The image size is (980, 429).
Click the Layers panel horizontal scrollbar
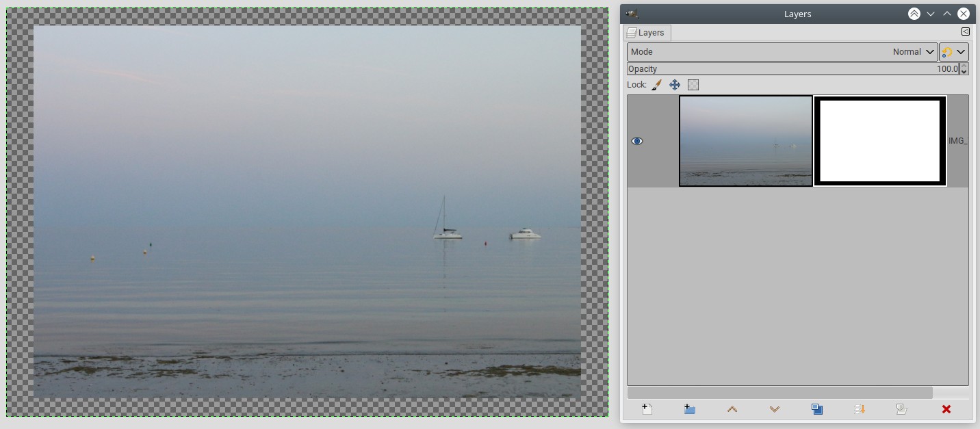tap(780, 393)
